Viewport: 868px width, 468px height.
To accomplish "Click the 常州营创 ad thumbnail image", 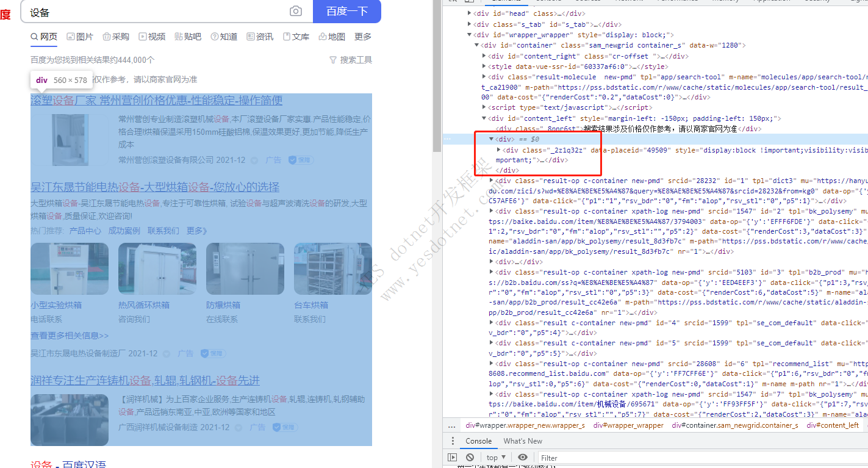I will [70, 140].
